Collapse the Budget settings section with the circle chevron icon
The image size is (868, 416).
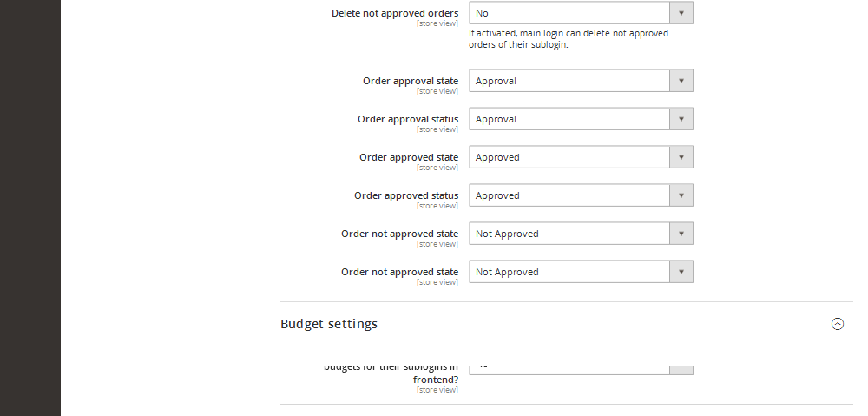coord(838,324)
